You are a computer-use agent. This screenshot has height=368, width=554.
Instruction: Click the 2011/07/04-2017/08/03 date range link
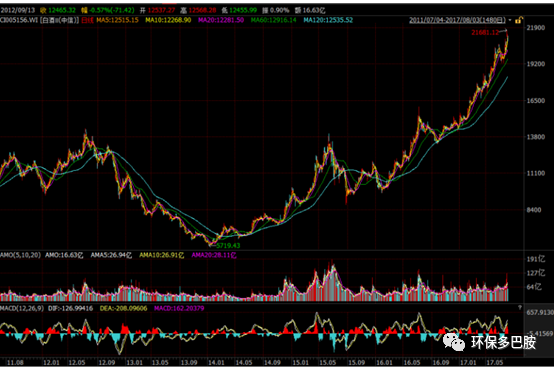click(x=458, y=20)
